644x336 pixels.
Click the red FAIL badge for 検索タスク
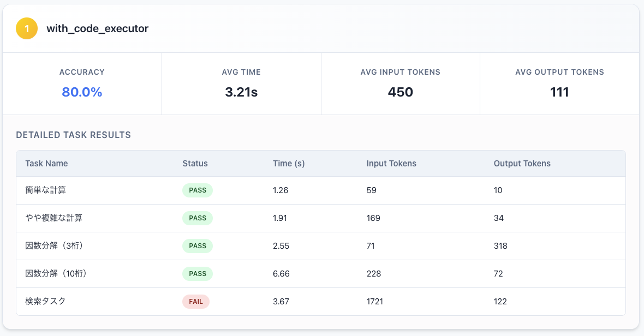(x=196, y=302)
